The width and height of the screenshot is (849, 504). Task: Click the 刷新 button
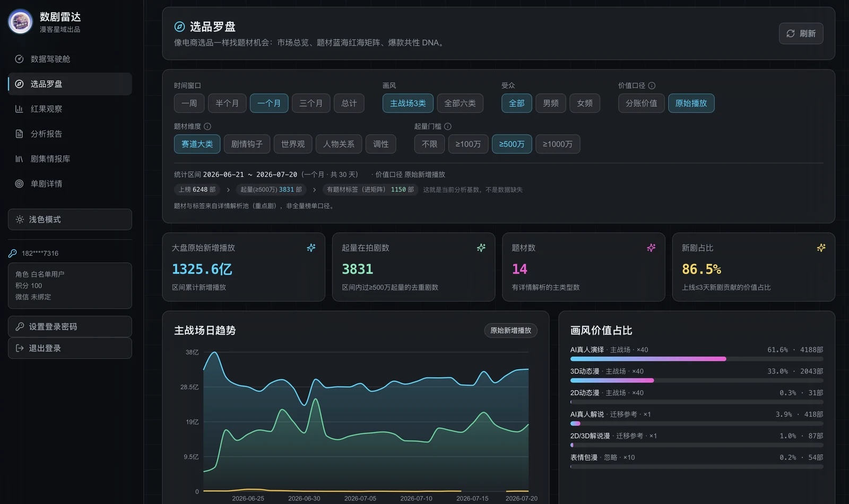pyautogui.click(x=801, y=33)
